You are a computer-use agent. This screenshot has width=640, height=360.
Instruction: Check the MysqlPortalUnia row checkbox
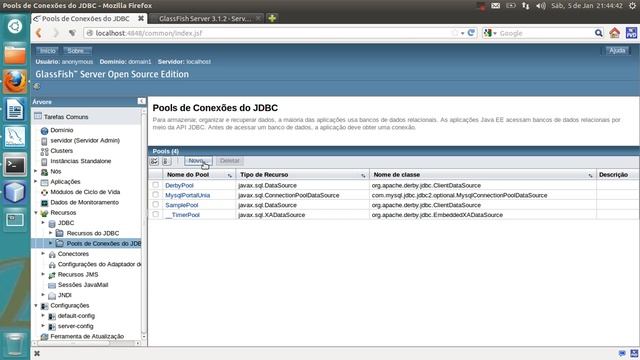[x=156, y=195]
